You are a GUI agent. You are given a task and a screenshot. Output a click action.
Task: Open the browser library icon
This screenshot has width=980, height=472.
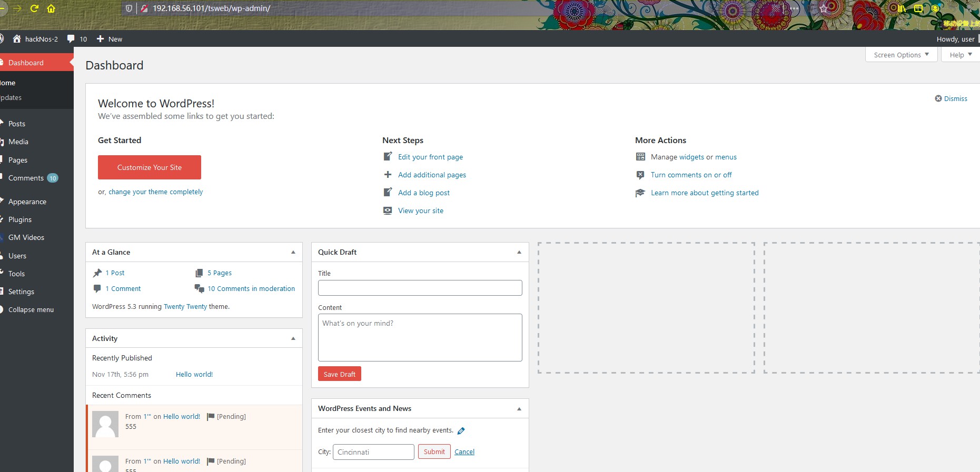pyautogui.click(x=902, y=8)
